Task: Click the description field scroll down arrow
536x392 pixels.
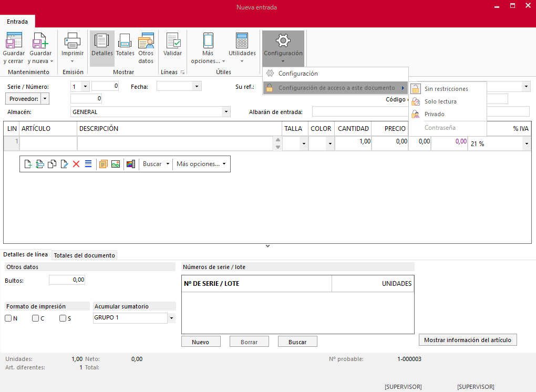Action: [278, 147]
